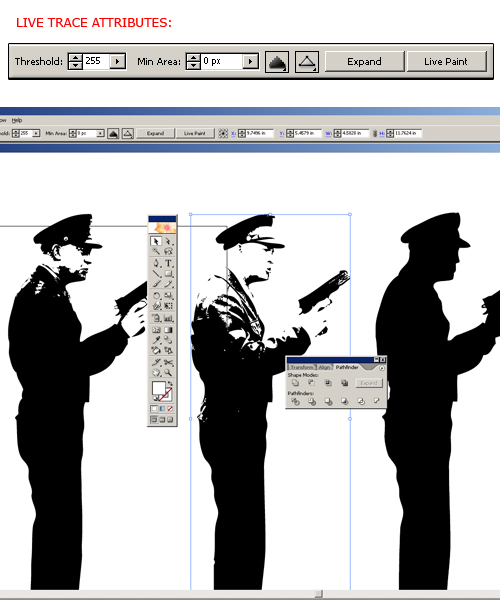Click the Outline pathfinder icon
This screenshot has height=614, width=500.
[361, 401]
